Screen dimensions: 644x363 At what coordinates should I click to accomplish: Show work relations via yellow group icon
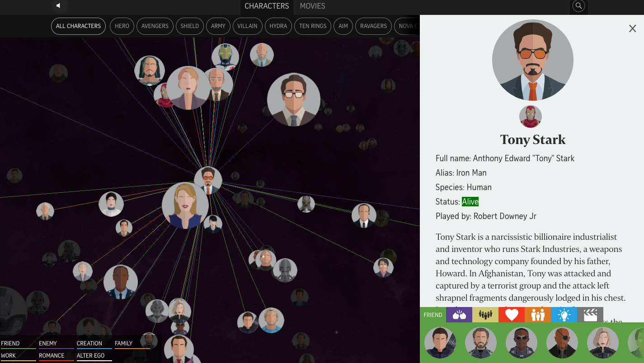coord(485,315)
